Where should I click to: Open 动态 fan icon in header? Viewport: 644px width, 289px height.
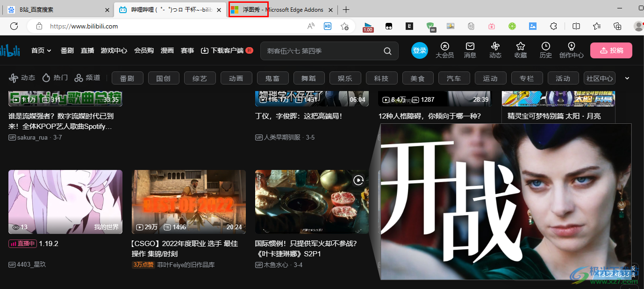pyautogui.click(x=495, y=50)
